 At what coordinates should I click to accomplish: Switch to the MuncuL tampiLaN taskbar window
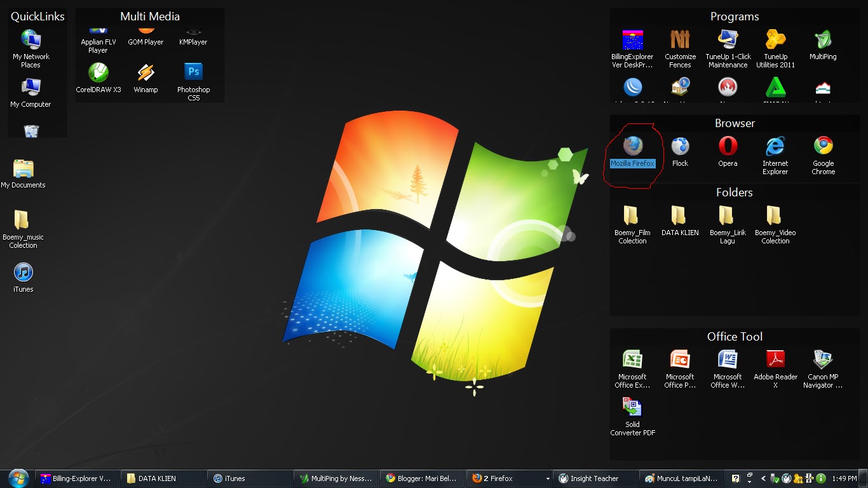681,478
